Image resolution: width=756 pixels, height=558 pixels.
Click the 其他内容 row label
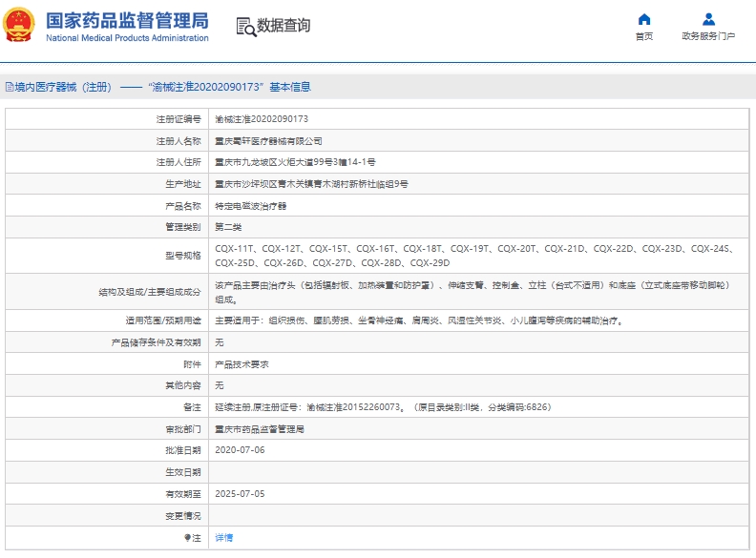point(182,385)
